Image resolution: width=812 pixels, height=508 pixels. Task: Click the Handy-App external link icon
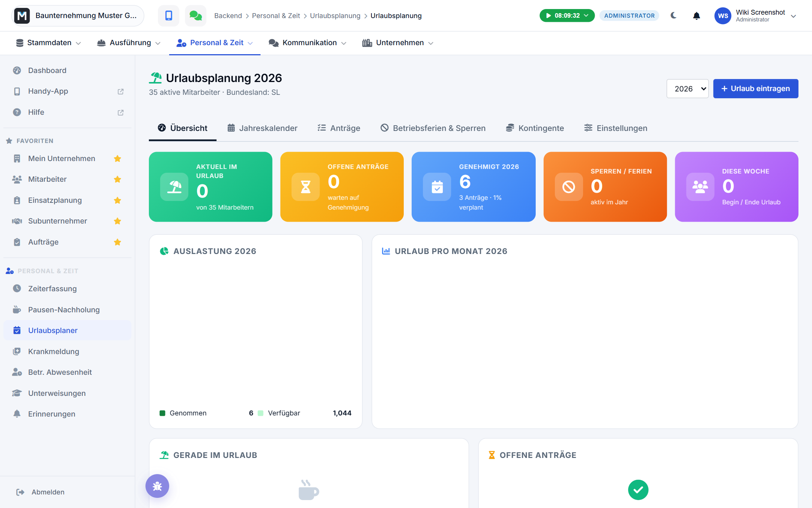pos(120,91)
